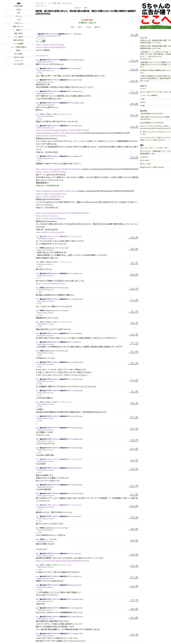Open imgur BFfy7lN.png link
Image resolution: width=171 pixels, height=644 pixels.
click(50, 197)
